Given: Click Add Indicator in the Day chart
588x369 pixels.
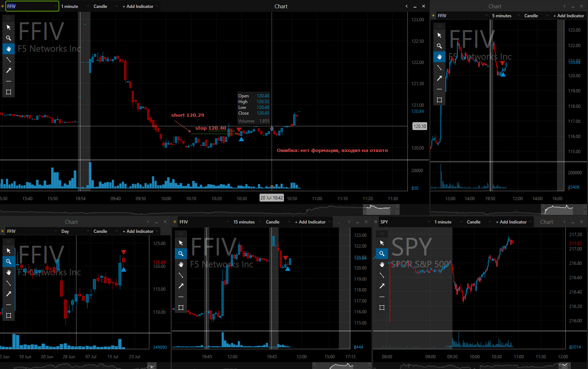Looking at the screenshot, I should click(140, 231).
